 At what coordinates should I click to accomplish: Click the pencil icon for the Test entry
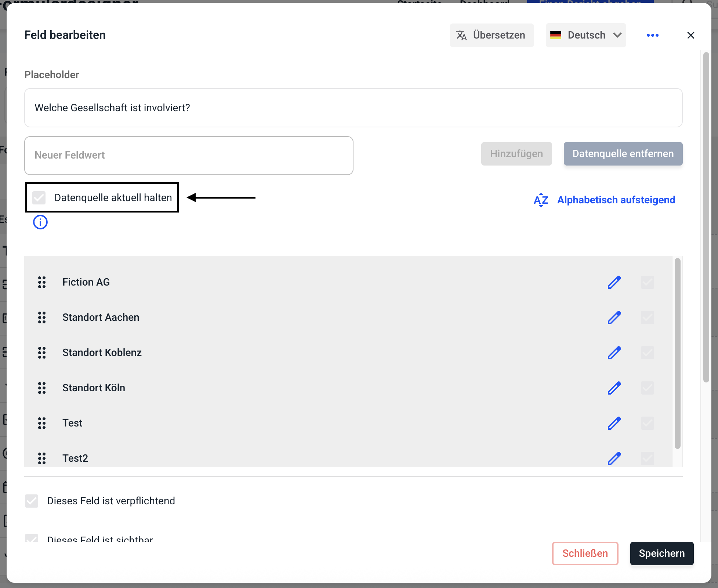(614, 423)
